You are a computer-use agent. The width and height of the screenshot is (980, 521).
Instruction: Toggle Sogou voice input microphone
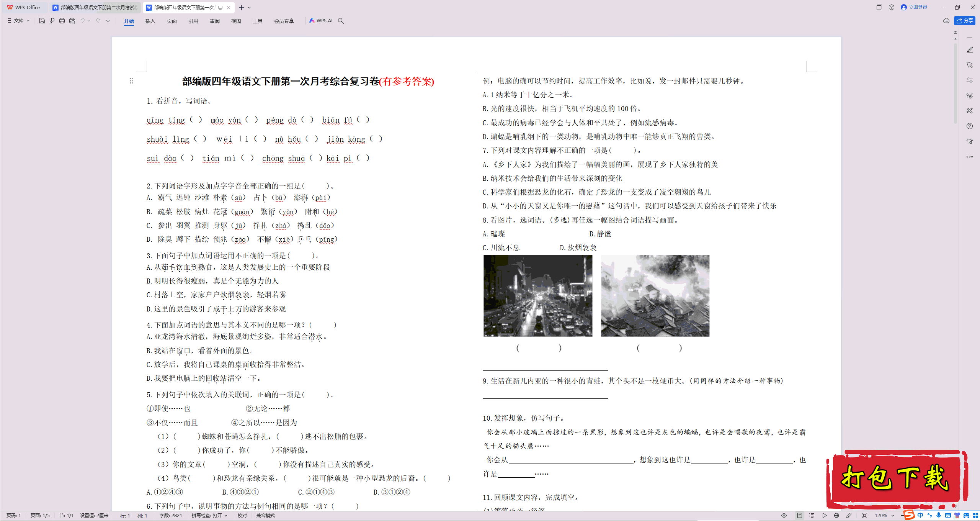pyautogui.click(x=939, y=516)
